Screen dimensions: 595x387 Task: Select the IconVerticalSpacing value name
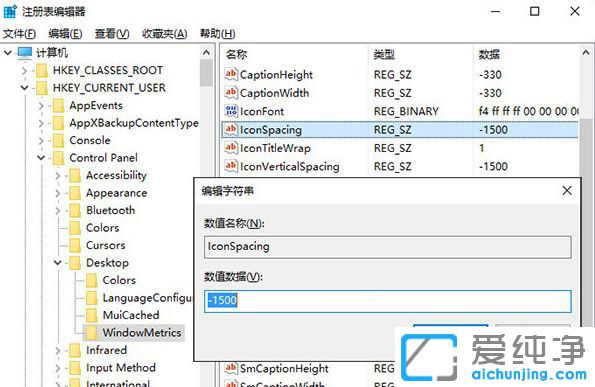tap(290, 167)
